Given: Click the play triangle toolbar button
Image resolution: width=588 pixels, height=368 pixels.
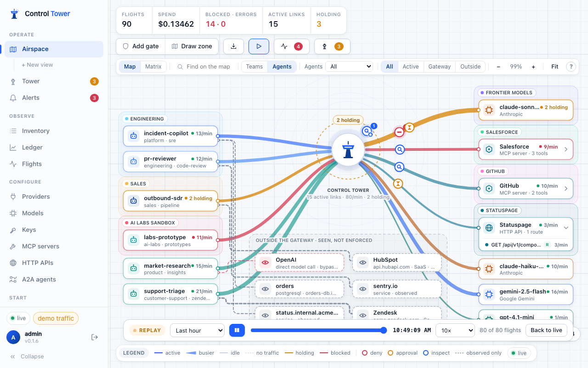Looking at the screenshot, I should click(259, 46).
